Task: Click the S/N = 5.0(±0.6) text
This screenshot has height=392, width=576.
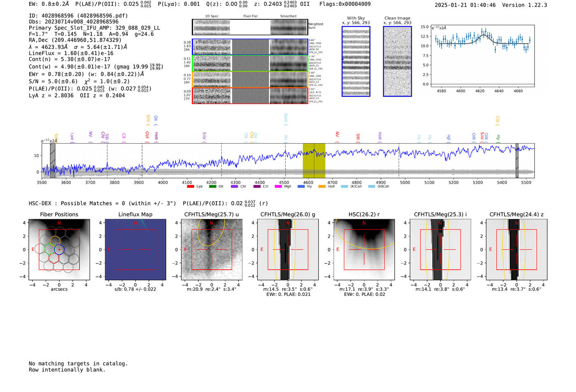Action: (53, 81)
